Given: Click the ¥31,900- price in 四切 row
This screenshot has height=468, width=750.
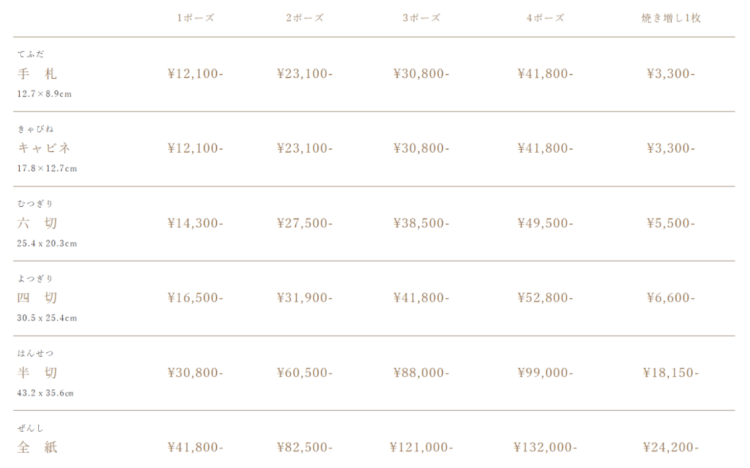Looking at the screenshot, I should tap(305, 298).
